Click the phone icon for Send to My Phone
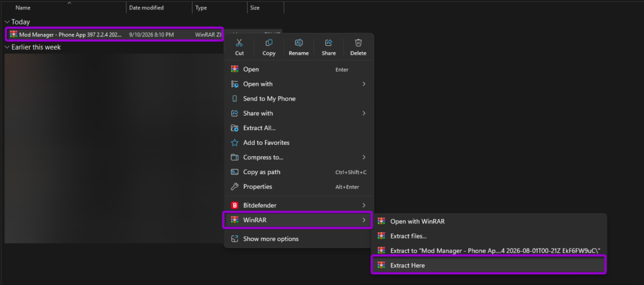 tap(235, 99)
